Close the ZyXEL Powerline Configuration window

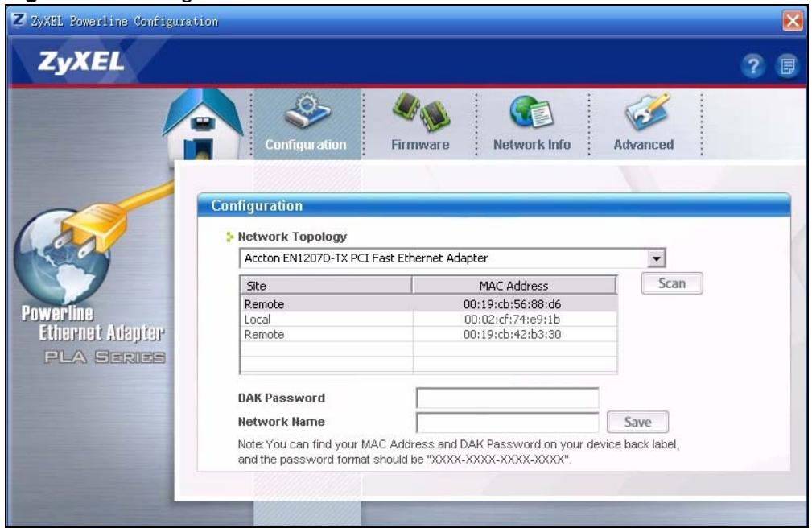pos(793,21)
